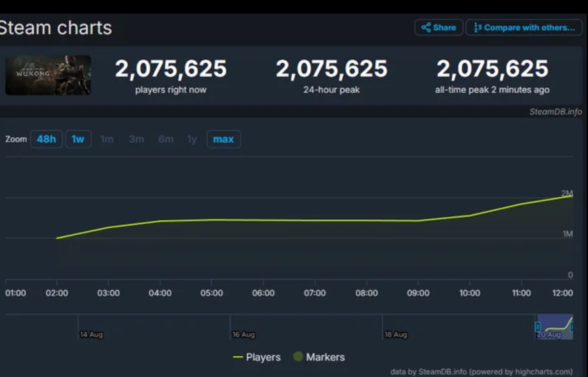Open the Wukong game thumbnail

point(48,75)
